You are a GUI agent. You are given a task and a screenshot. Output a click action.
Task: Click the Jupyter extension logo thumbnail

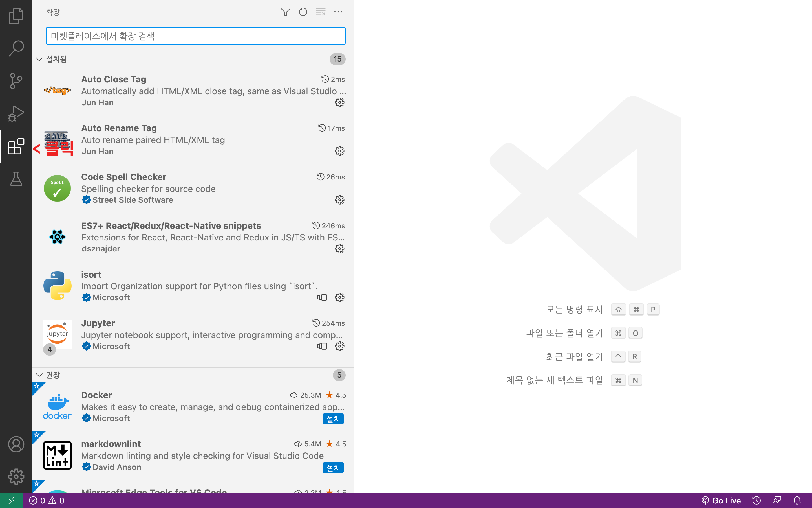coord(58,335)
